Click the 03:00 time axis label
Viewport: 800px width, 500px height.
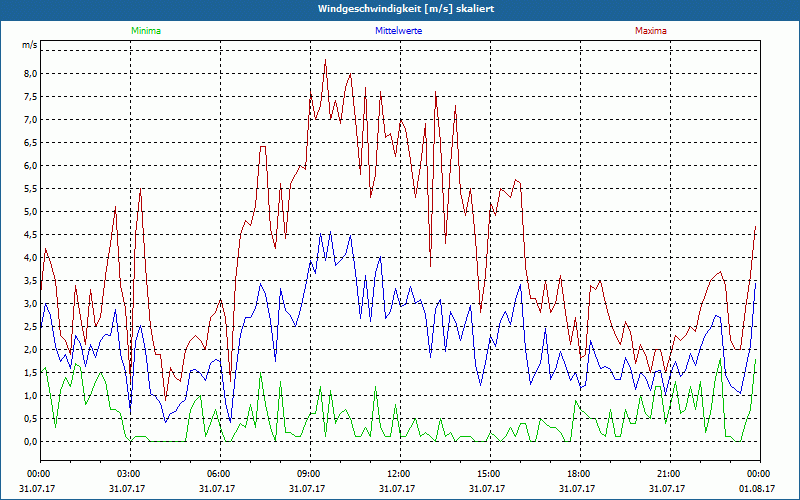coord(130,474)
